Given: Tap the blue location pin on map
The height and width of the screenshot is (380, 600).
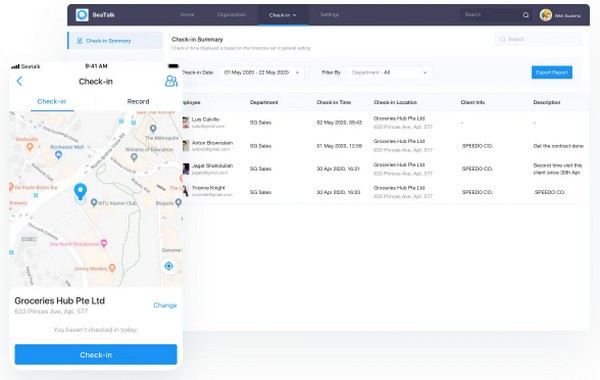Looking at the screenshot, I should pos(80,191).
